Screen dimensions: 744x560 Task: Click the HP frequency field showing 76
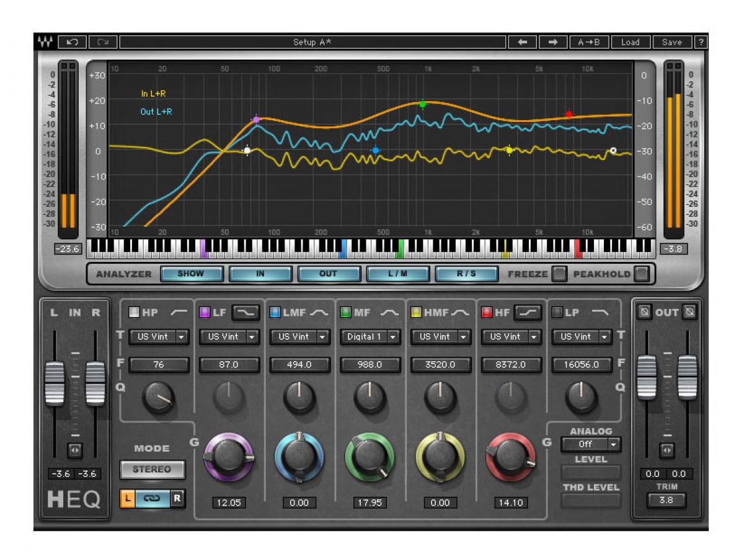(x=159, y=365)
